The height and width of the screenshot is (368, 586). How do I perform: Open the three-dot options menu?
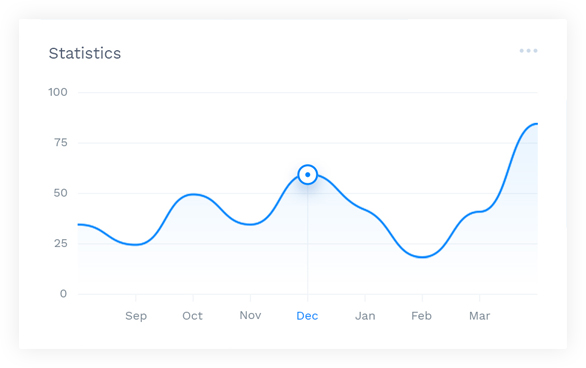point(528,51)
